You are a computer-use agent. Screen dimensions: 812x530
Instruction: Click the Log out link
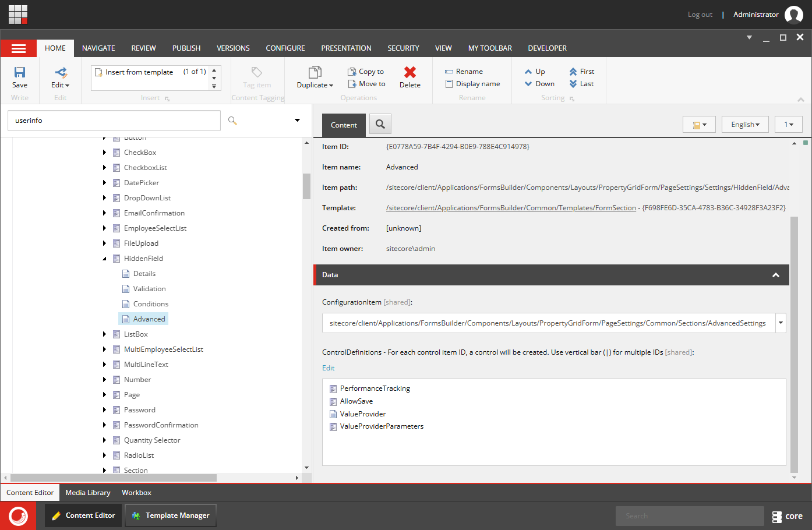click(x=700, y=15)
